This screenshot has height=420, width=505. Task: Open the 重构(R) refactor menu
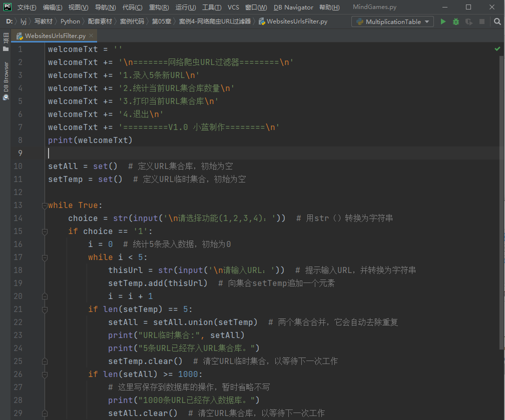click(159, 7)
